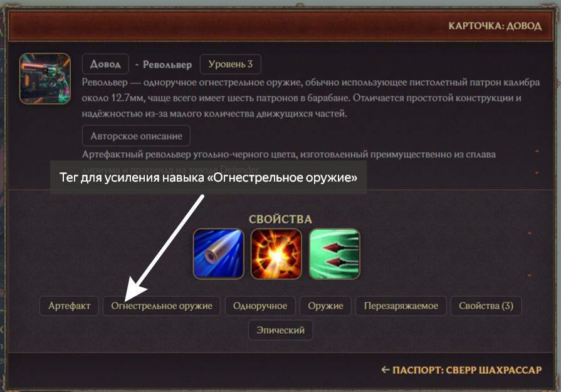The width and height of the screenshot is (561, 392).
Task: Select the Свойства (3) tag
Action: 486,306
